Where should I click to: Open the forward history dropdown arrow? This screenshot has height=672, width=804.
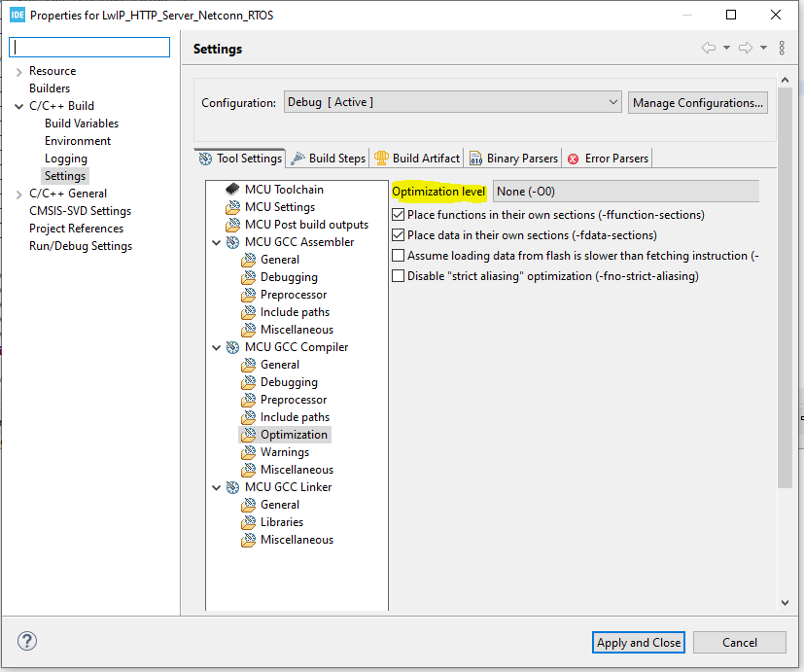763,48
